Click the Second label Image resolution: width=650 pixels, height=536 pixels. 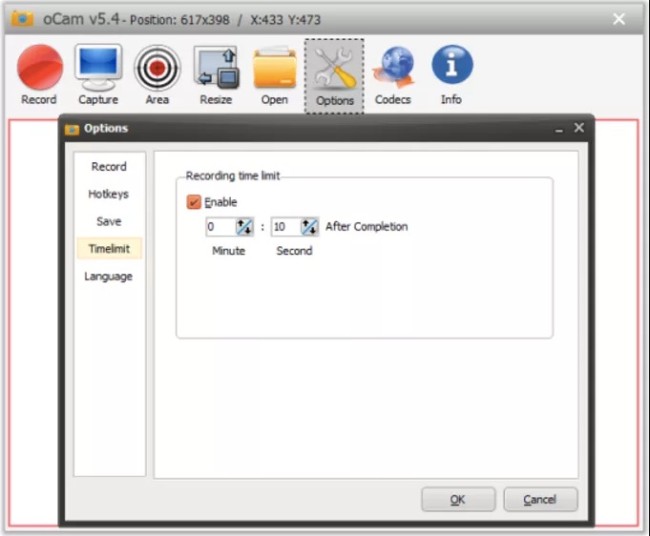point(294,251)
